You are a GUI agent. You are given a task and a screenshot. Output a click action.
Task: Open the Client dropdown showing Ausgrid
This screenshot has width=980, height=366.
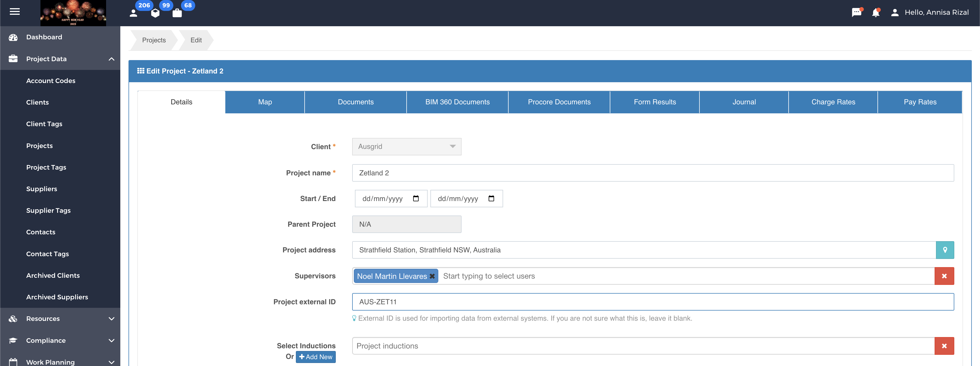click(407, 147)
